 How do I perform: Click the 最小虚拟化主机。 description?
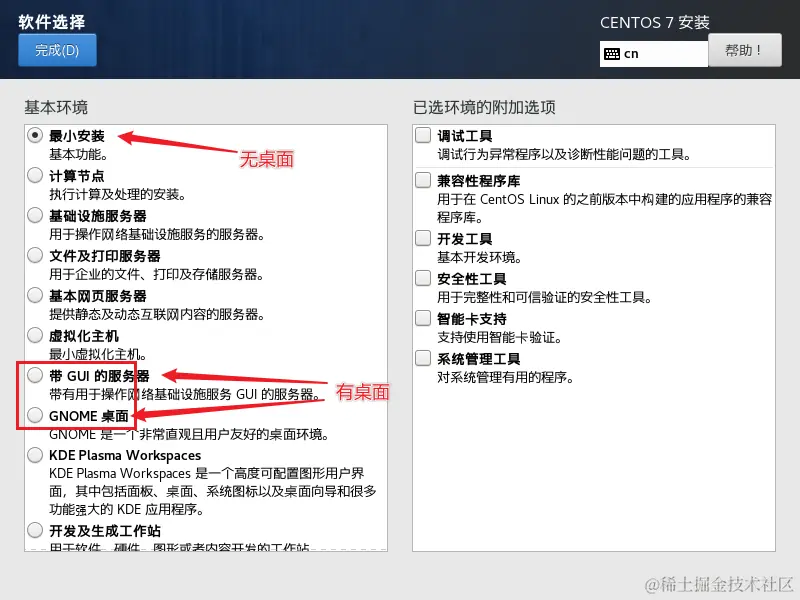[x=98, y=354]
